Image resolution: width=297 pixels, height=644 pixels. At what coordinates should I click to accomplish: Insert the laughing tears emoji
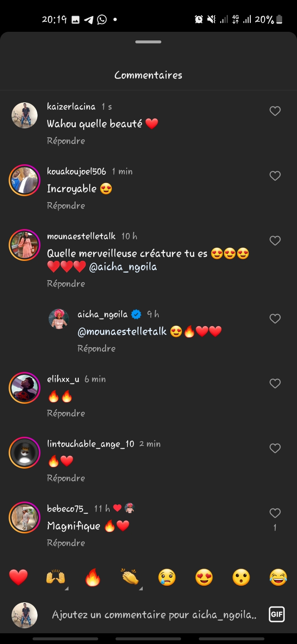pos(278,577)
